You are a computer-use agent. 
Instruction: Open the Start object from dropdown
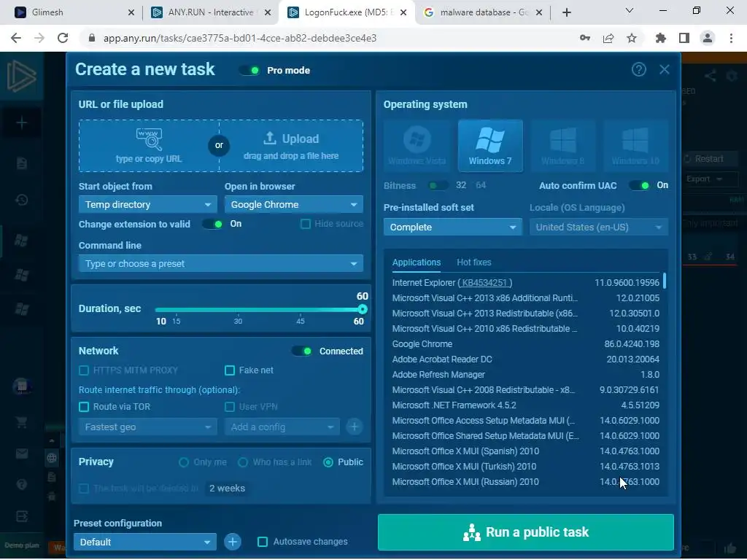point(147,205)
